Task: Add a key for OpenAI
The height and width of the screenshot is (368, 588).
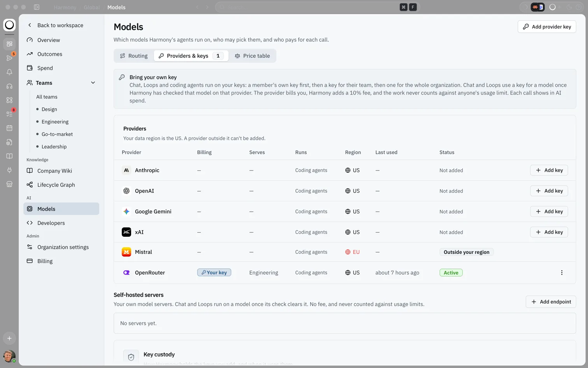Action: click(549, 191)
